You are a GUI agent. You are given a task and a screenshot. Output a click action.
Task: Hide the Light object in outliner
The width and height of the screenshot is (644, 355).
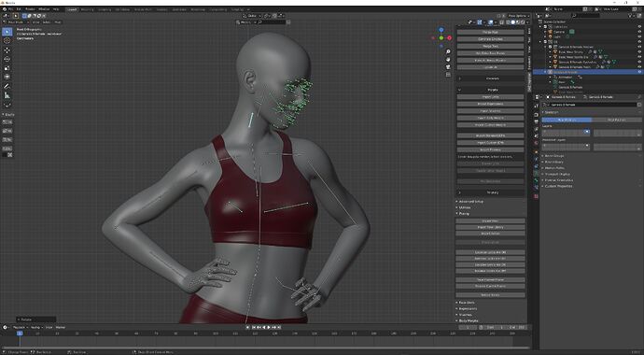[x=639, y=36]
